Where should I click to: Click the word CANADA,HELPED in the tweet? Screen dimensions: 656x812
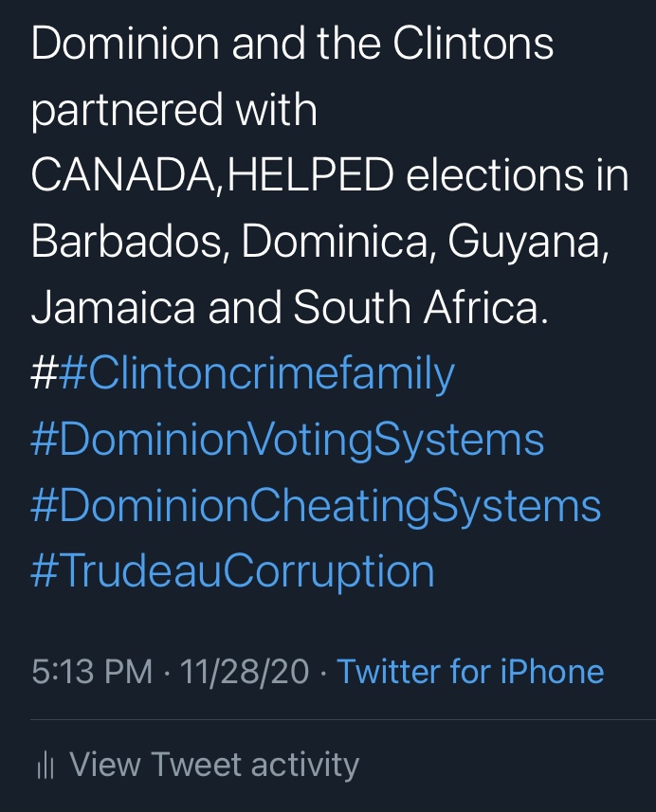212,174
